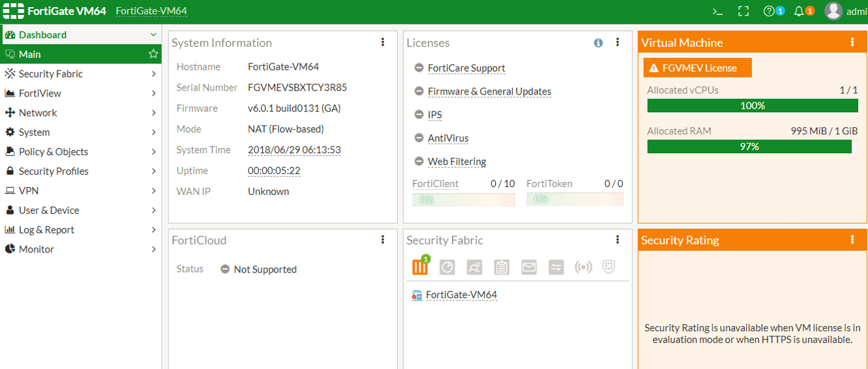Open the CLI console icon
The image size is (868, 369).
717,11
